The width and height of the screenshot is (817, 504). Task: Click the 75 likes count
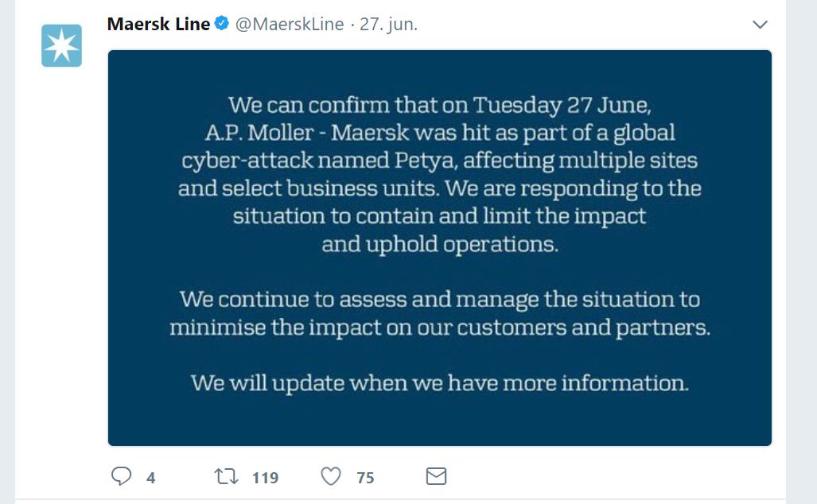point(365,478)
